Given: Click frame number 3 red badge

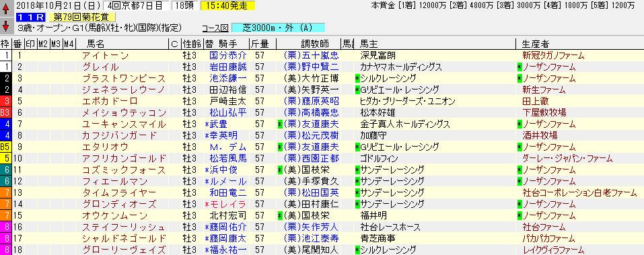Looking at the screenshot, I should pos(6,101).
